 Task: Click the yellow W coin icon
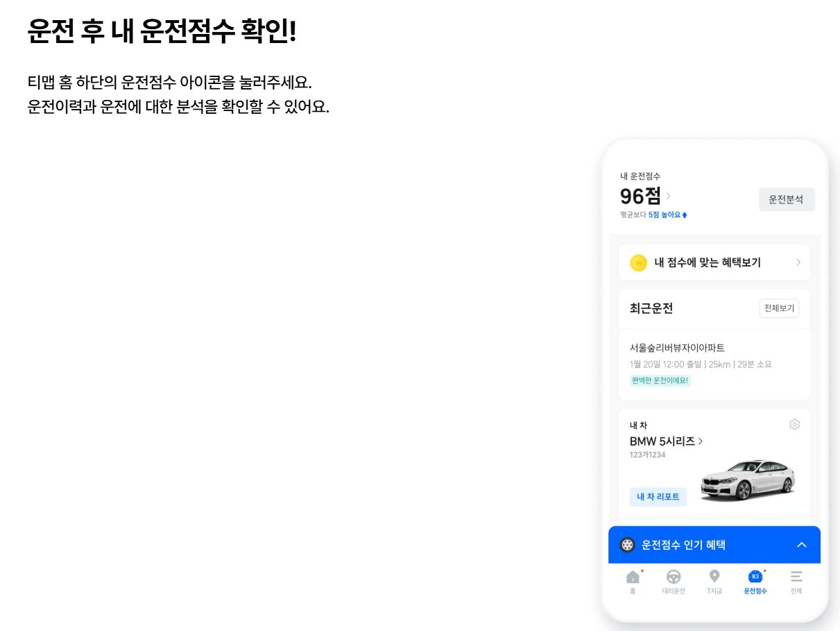click(638, 262)
